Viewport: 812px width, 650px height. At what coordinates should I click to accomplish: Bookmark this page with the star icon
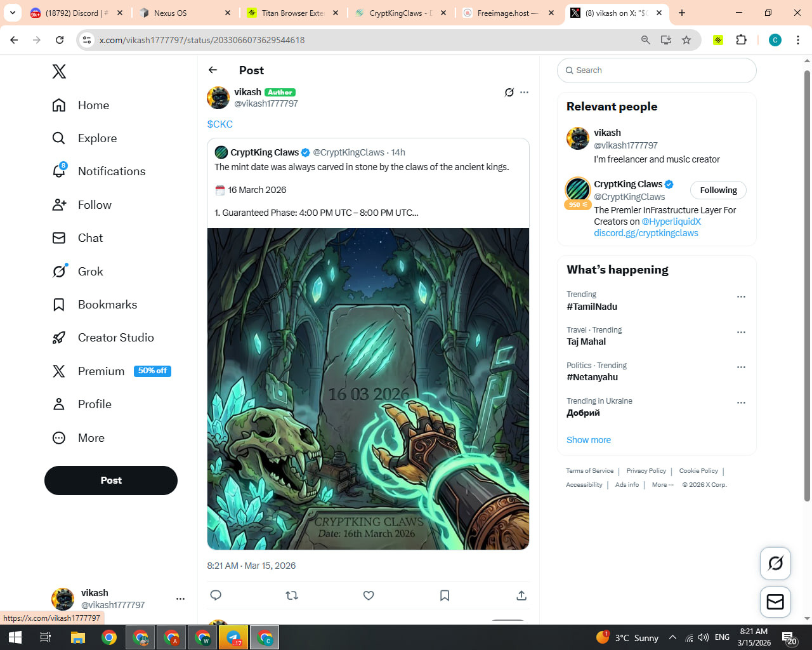686,40
